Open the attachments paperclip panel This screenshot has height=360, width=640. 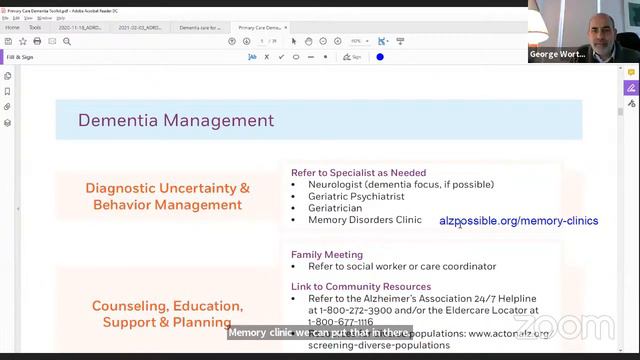pyautogui.click(x=7, y=107)
